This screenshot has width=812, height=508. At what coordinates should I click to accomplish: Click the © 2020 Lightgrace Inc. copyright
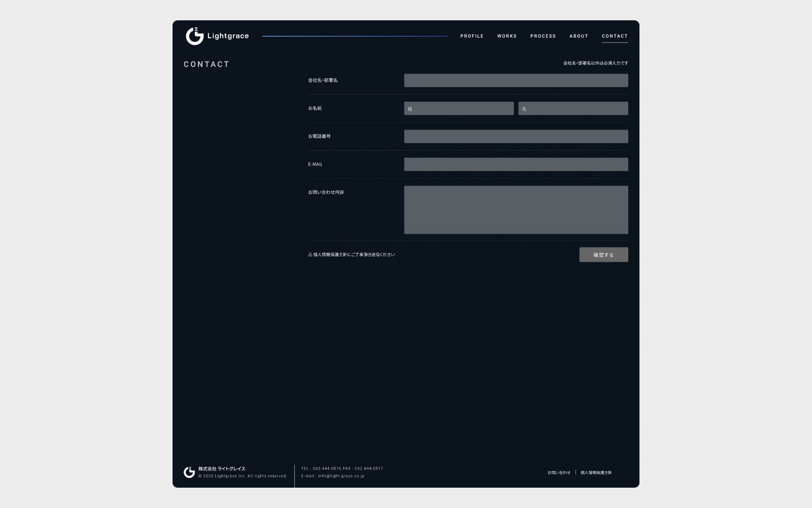coord(243,476)
